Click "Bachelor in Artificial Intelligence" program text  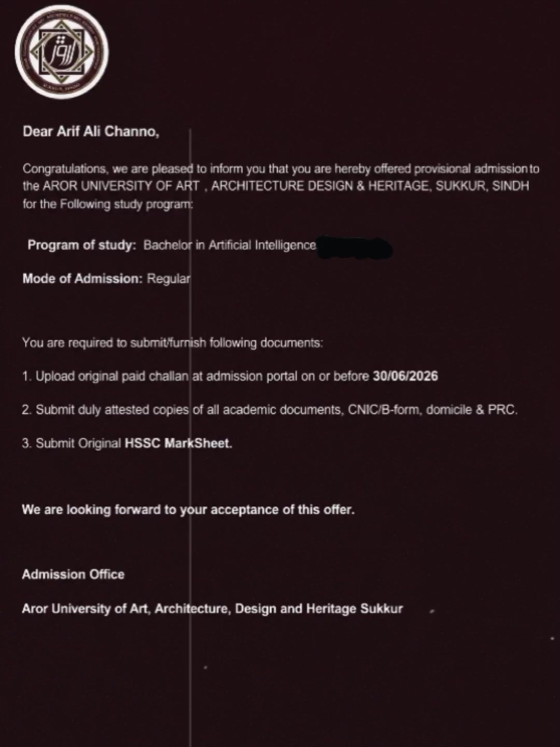230,245
